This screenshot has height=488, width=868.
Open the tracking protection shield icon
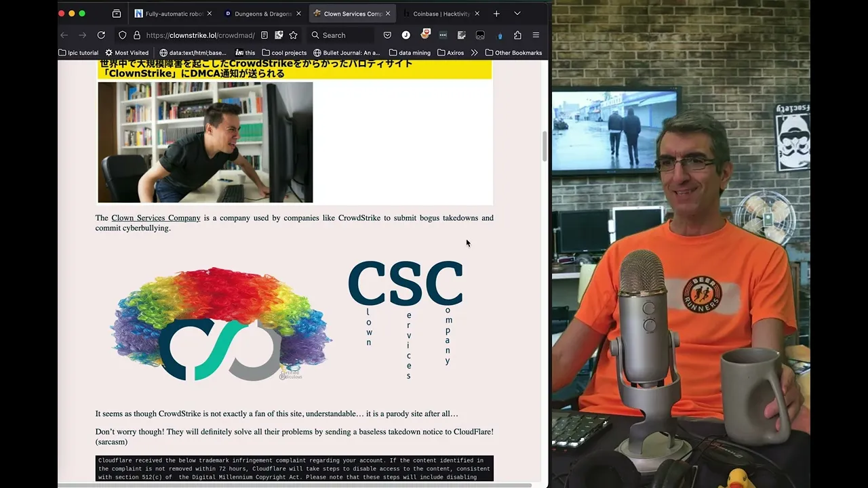[122, 35]
